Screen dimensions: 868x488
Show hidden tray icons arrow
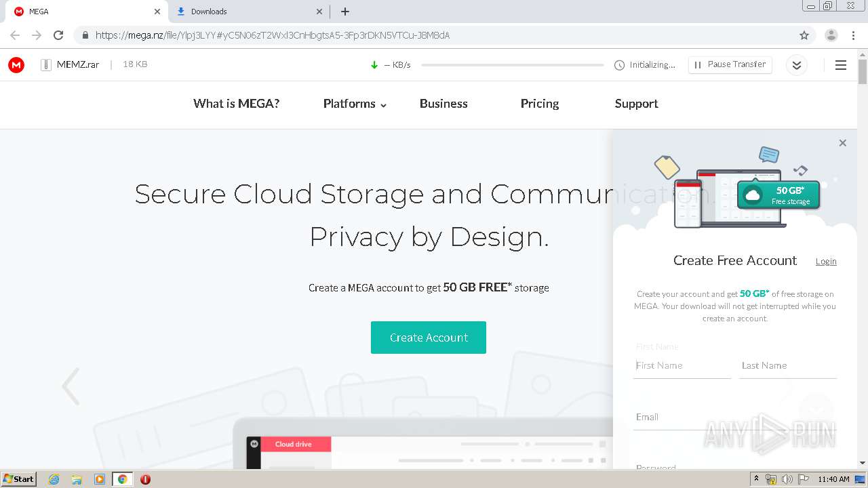point(756,479)
